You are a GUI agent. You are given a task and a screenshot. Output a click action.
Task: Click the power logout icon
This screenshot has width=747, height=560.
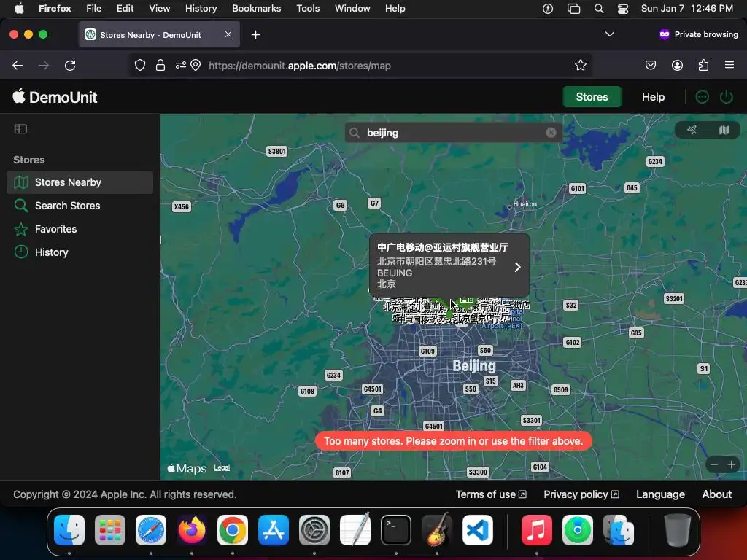pos(726,97)
